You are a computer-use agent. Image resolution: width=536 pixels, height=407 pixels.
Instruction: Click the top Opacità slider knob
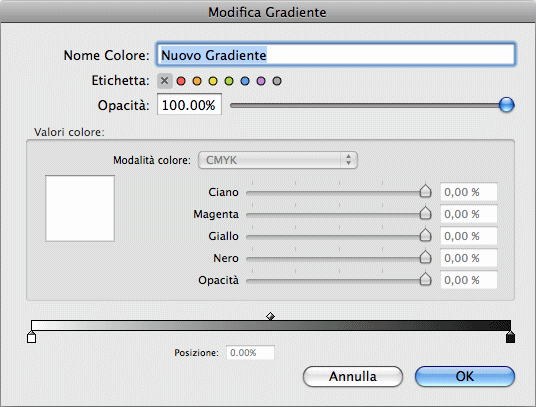click(506, 105)
